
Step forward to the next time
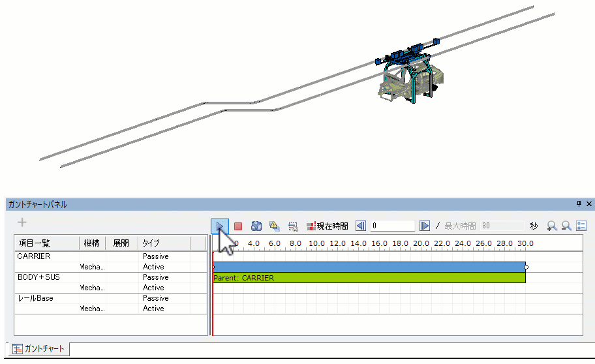pos(425,226)
